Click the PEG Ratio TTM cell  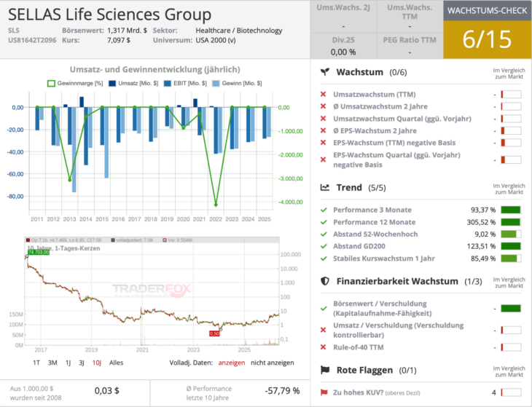pos(410,46)
